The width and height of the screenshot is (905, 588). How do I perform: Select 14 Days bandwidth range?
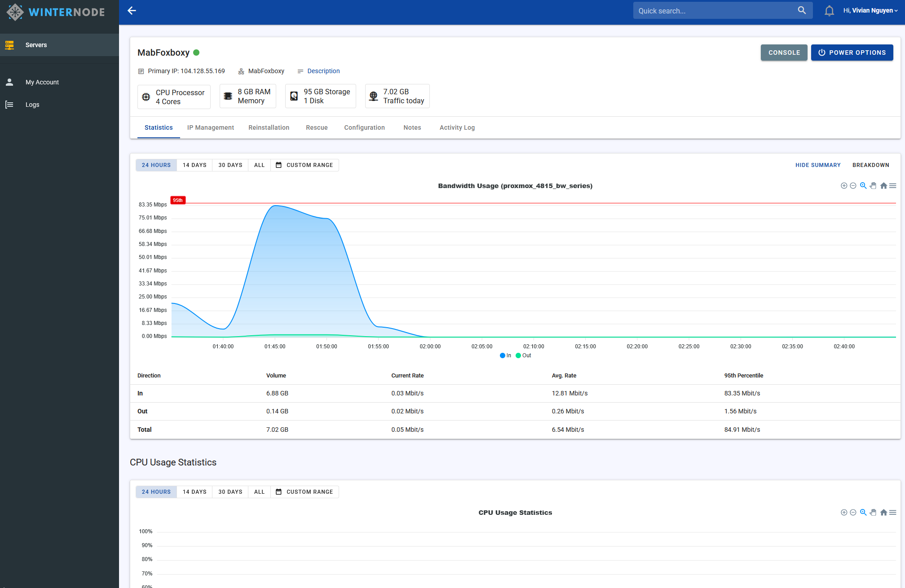(194, 165)
